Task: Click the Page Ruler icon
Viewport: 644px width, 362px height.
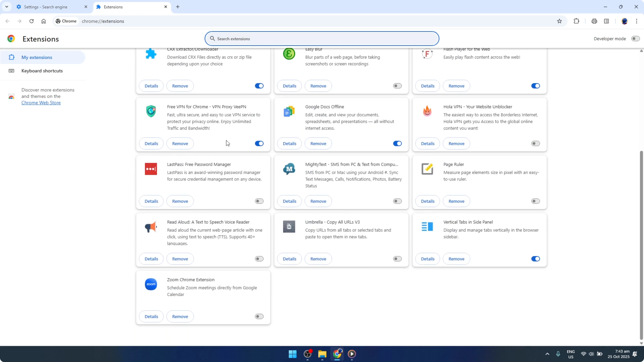Action: [x=427, y=169]
